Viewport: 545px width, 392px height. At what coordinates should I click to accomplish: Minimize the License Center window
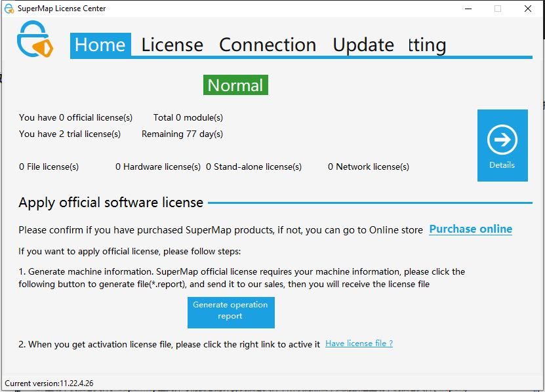(468, 9)
